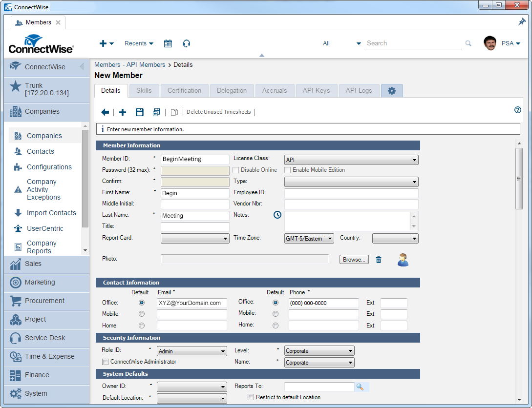This screenshot has height=408, width=532.
Task: Click the Save and Close icon
Action: [156, 112]
